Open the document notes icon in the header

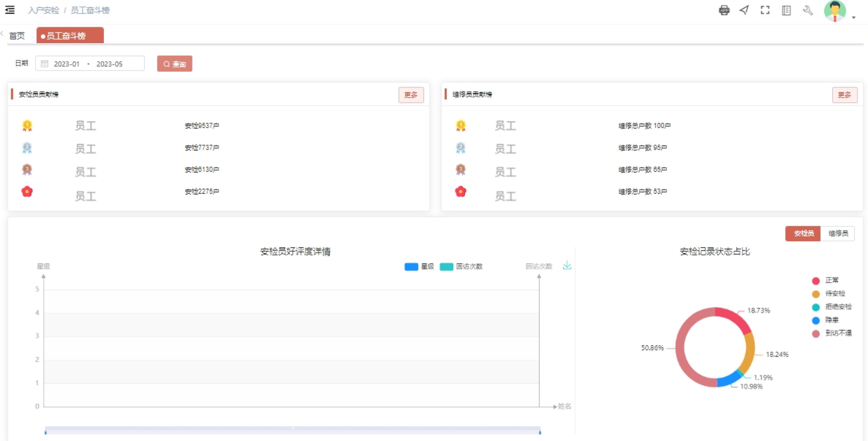tap(786, 10)
